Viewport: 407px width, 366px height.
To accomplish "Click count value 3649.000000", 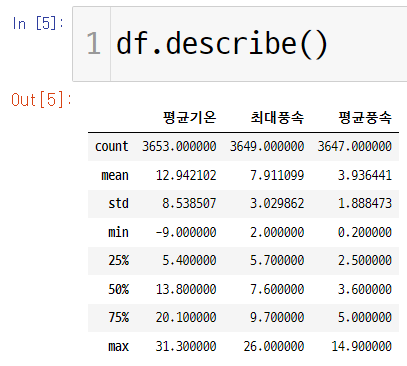I will tap(267, 146).
